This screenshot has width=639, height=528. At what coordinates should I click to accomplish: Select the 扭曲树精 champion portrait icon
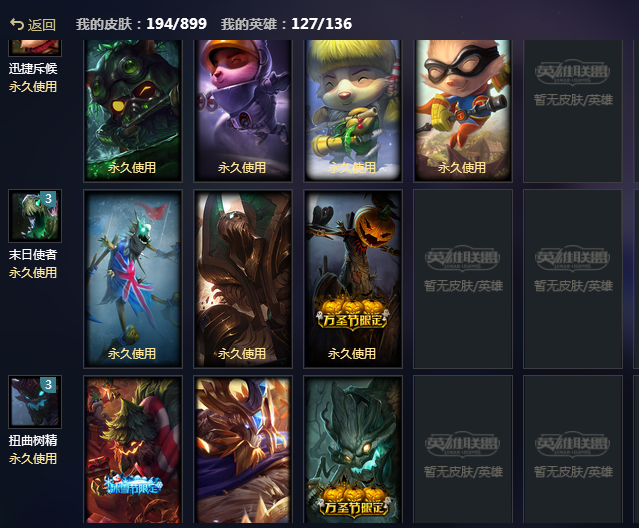[x=35, y=402]
